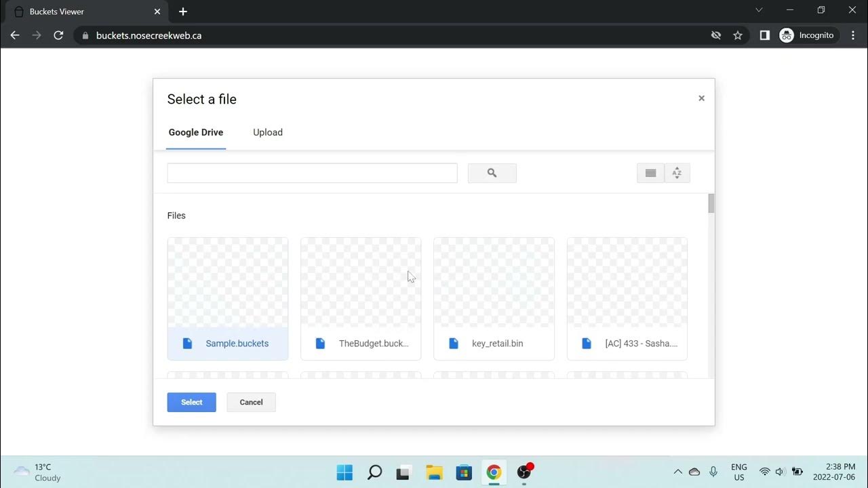
Task: Click the search magnifier button
Action: click(492, 173)
